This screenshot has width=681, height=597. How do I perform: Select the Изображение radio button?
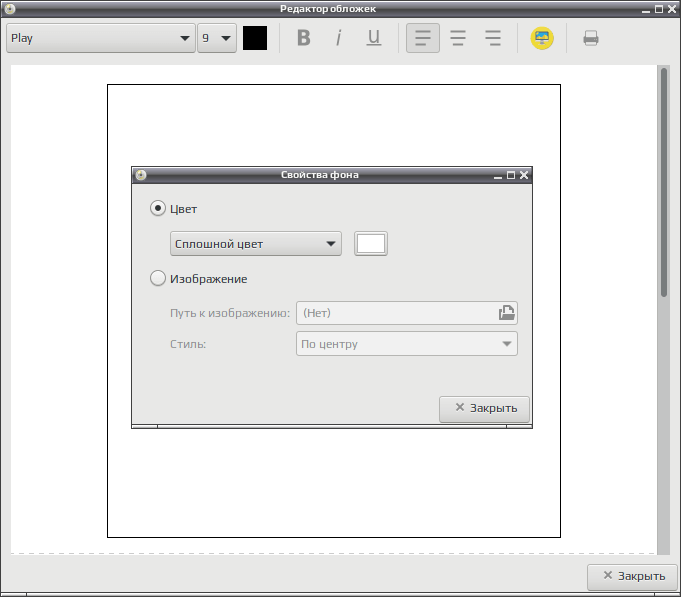[x=158, y=278]
